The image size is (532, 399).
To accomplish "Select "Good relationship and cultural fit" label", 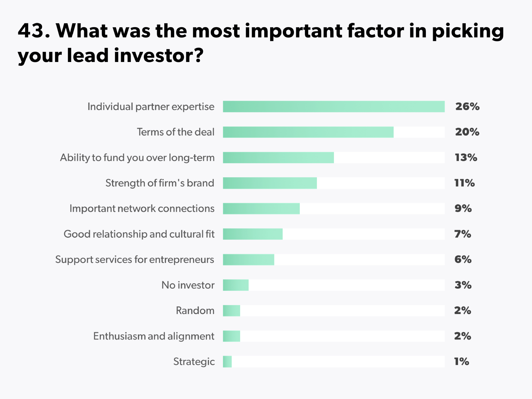I will (x=139, y=234).
